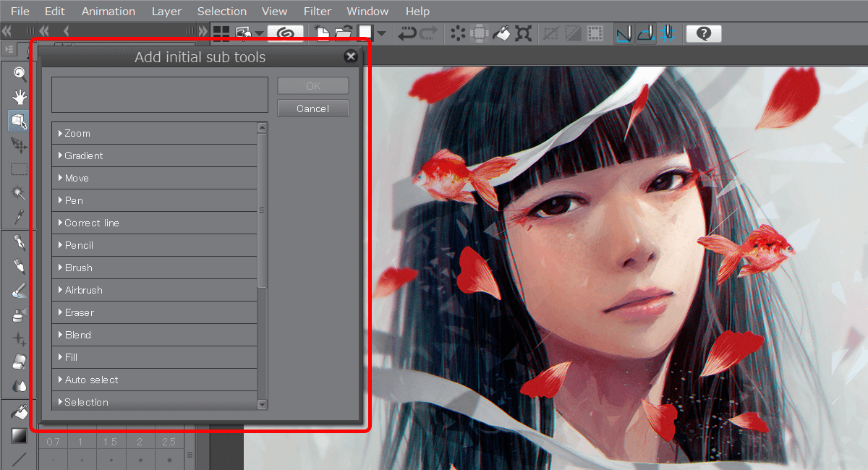Open the Selection menu
This screenshot has width=868, height=470.
tap(222, 12)
